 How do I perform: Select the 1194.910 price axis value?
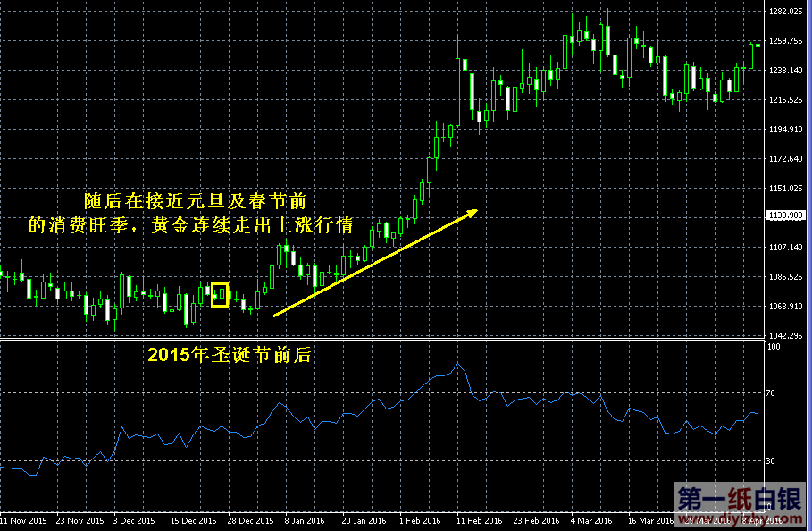point(786,130)
